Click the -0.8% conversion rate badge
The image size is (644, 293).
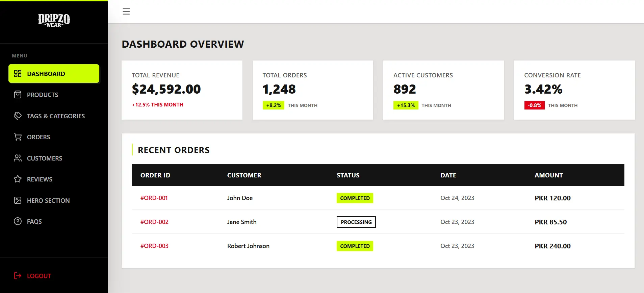534,105
